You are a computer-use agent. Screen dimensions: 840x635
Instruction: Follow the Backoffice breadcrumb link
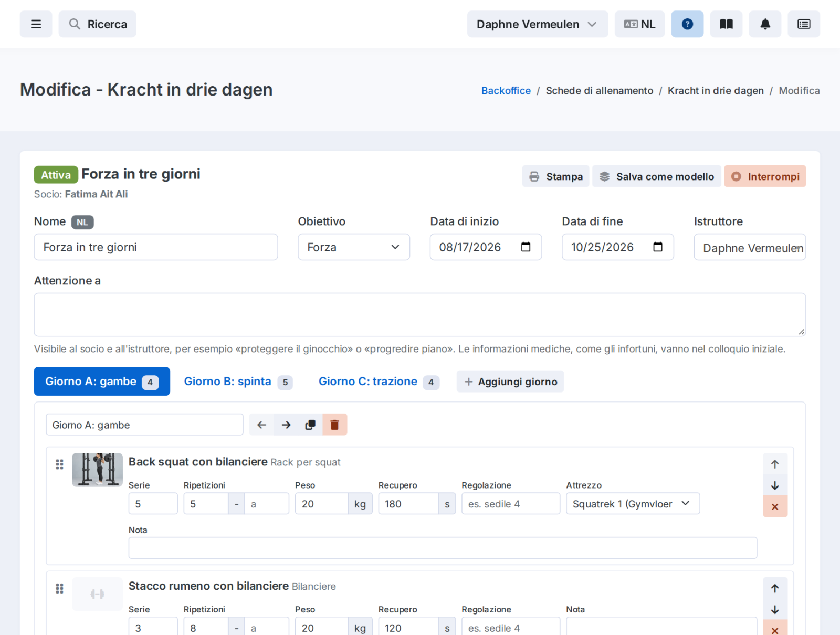506,90
